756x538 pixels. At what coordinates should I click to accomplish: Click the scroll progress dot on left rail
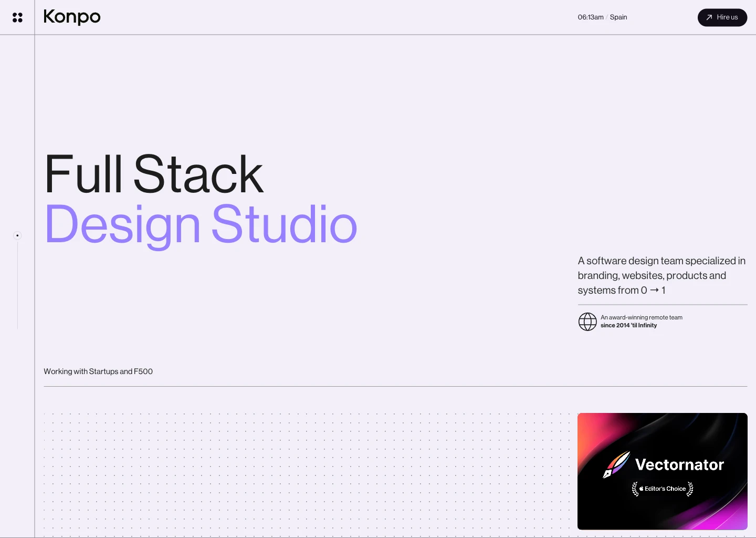tap(17, 235)
